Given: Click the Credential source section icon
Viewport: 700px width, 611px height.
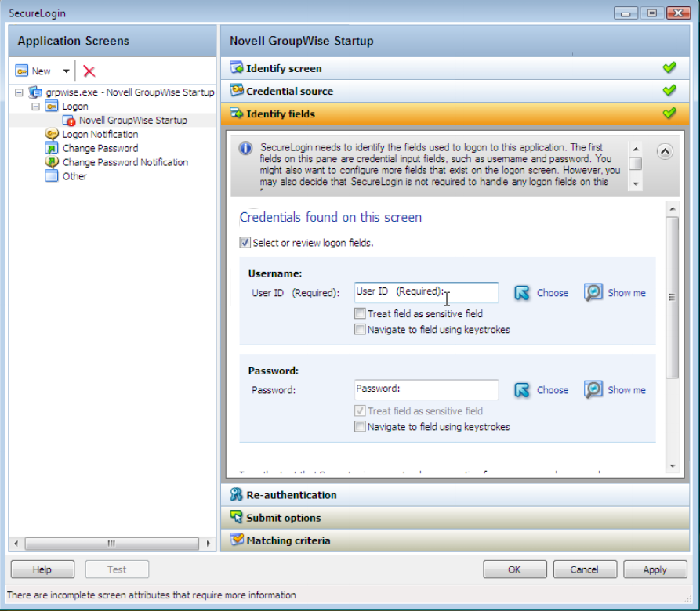Looking at the screenshot, I should coord(236,91).
